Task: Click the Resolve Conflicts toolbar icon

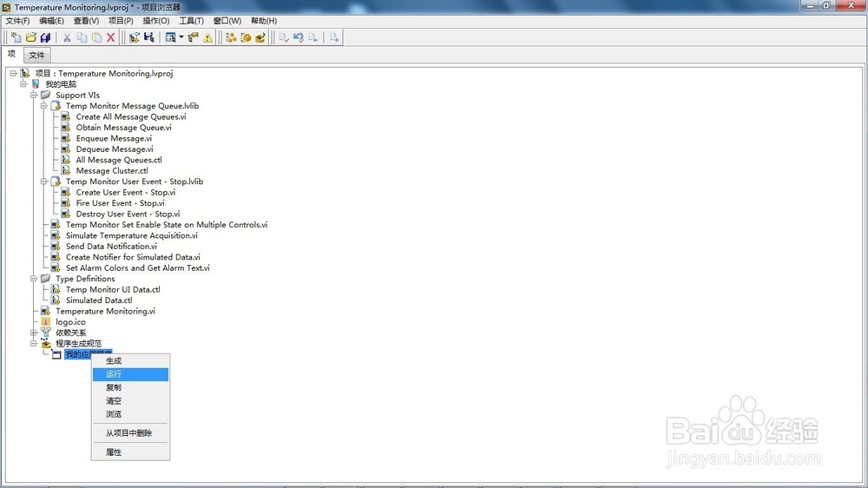Action: tap(194, 37)
